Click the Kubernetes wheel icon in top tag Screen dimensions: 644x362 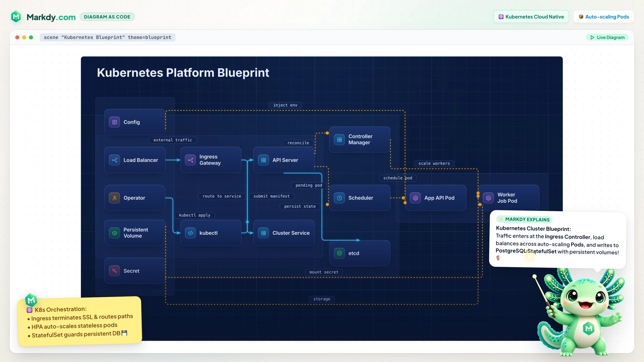[x=501, y=17]
